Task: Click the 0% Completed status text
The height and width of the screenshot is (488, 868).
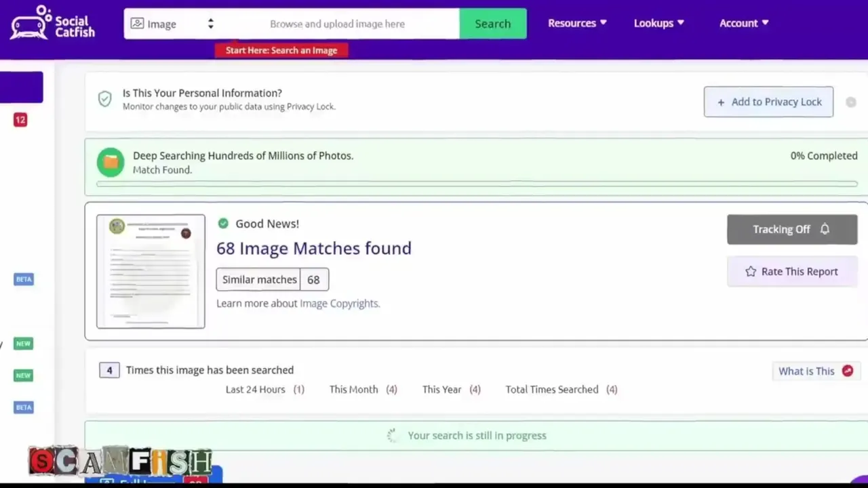Action: point(824,155)
